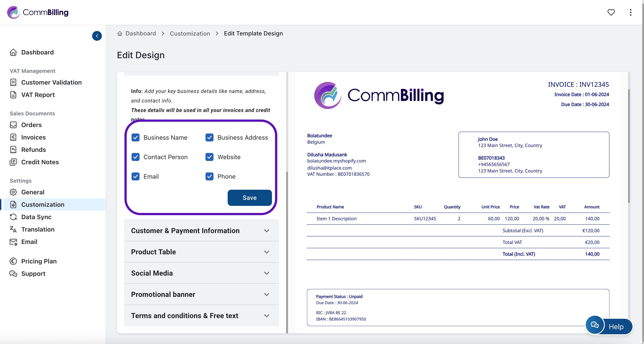Open Invoices in the sidebar

pyautogui.click(x=33, y=137)
